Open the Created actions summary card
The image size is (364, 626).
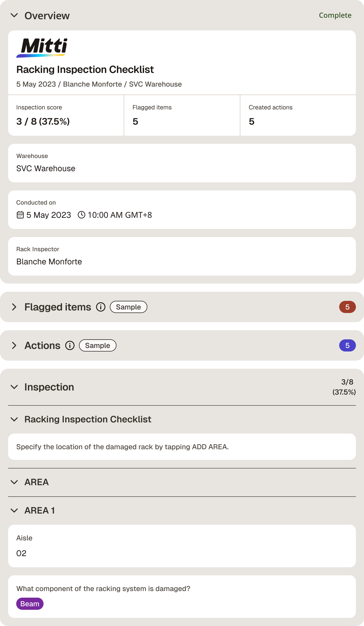[x=298, y=115]
